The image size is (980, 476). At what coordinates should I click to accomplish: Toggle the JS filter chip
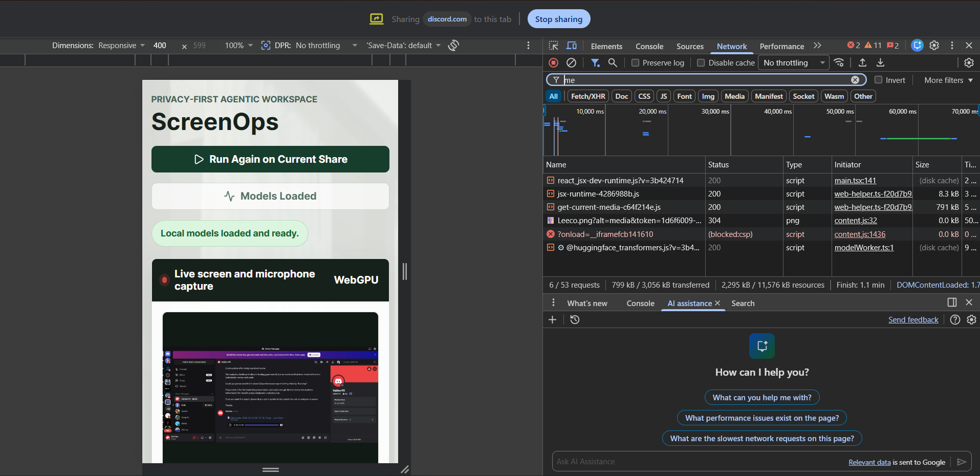tap(664, 96)
